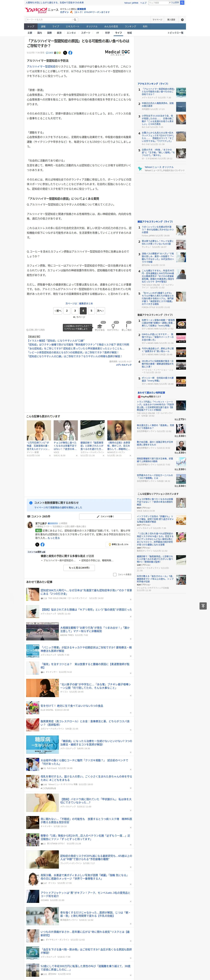This screenshot has width=210, height=980.
Task: Click the keyword search input field
Action: (x=49, y=19)
